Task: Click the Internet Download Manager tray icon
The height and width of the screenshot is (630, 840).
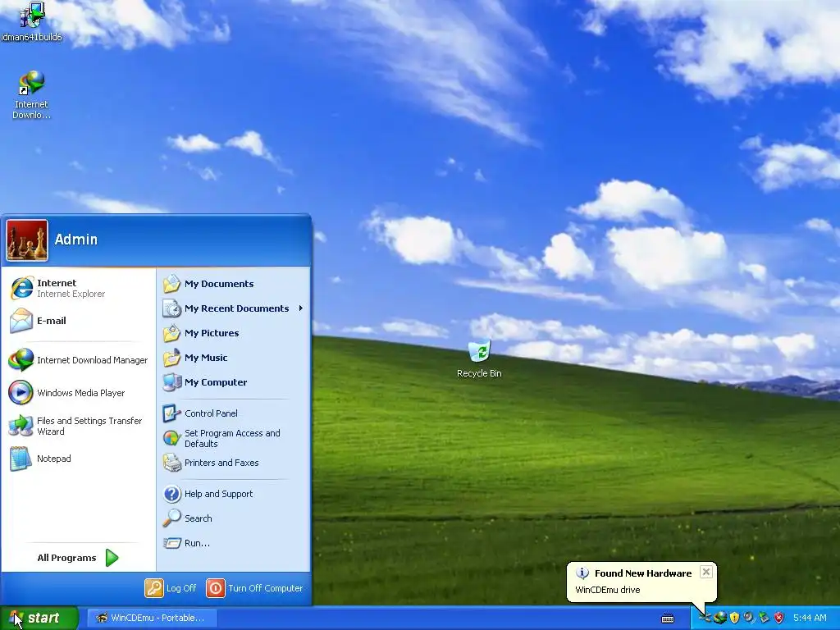Action: point(720,619)
